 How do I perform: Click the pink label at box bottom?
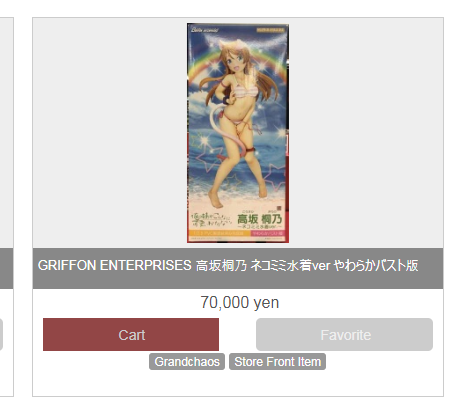[x=267, y=233]
